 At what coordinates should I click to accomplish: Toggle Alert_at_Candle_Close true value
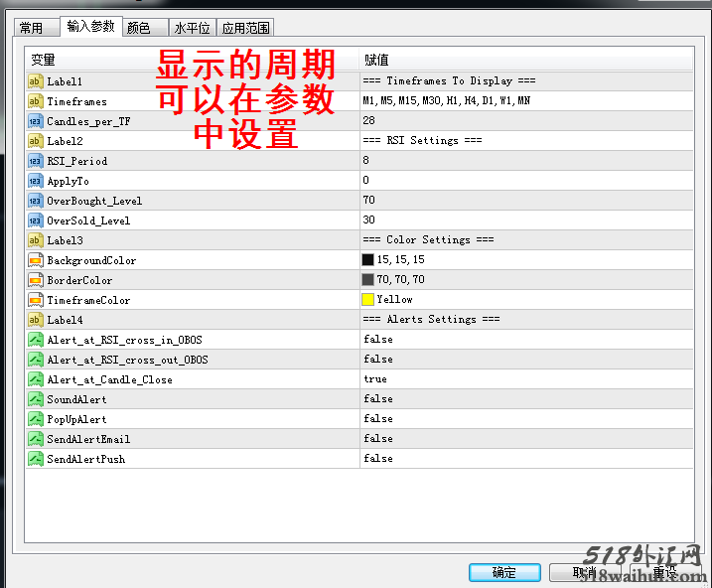pos(375,379)
